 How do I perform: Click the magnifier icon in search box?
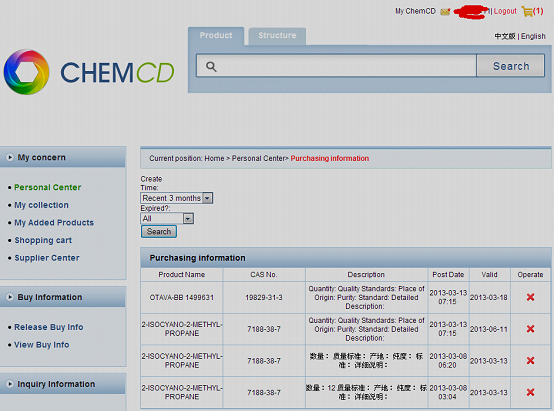tap(211, 66)
